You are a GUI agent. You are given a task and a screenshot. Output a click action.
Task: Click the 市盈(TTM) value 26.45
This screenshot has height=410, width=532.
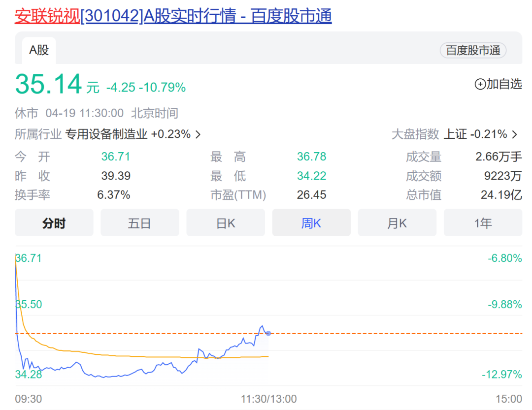pyautogui.click(x=311, y=194)
